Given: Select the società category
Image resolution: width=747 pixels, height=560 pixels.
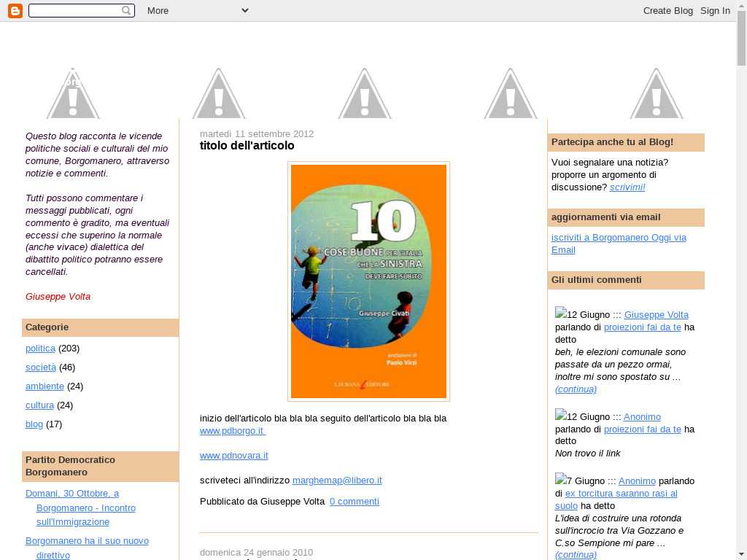Looking at the screenshot, I should 40,367.
